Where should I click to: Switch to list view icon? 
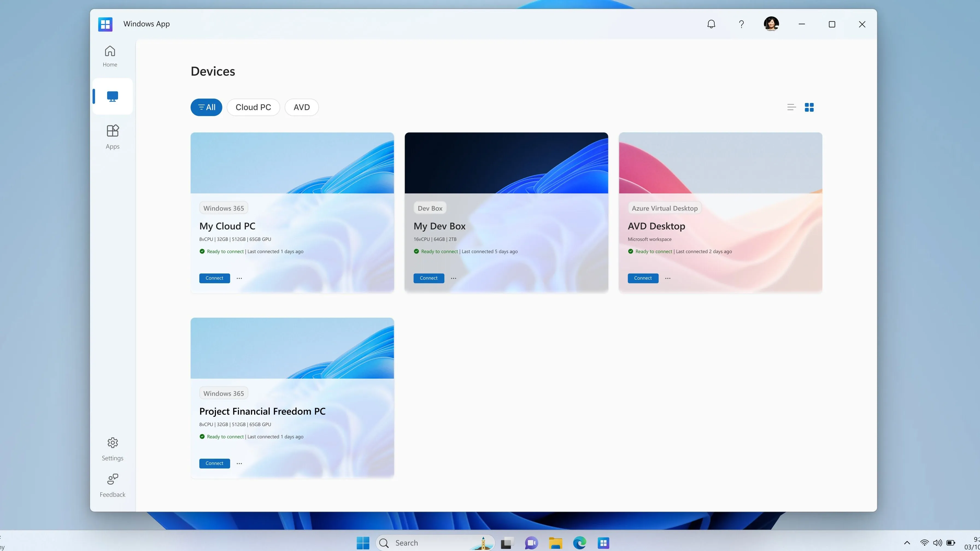791,107
